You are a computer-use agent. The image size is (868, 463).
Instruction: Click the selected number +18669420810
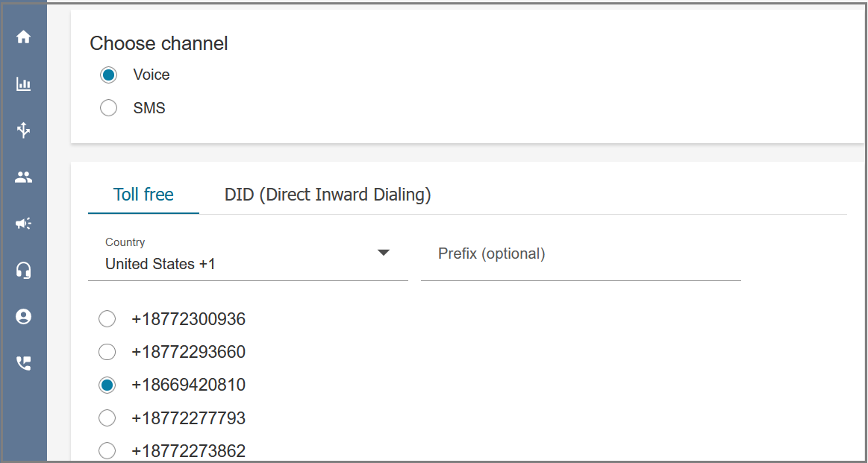point(188,385)
